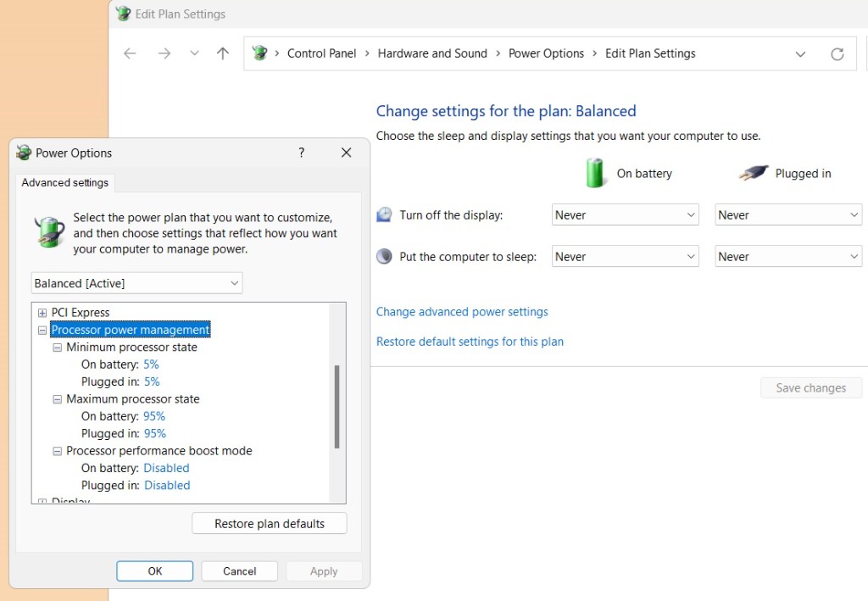
Task: Click the Up directory arrow
Action: click(x=223, y=53)
